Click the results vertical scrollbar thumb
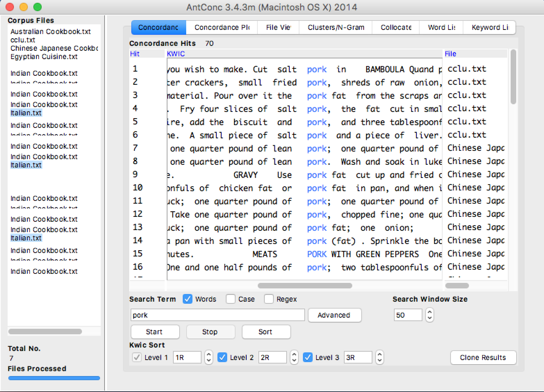The width and height of the screenshot is (544, 392). pos(513,77)
